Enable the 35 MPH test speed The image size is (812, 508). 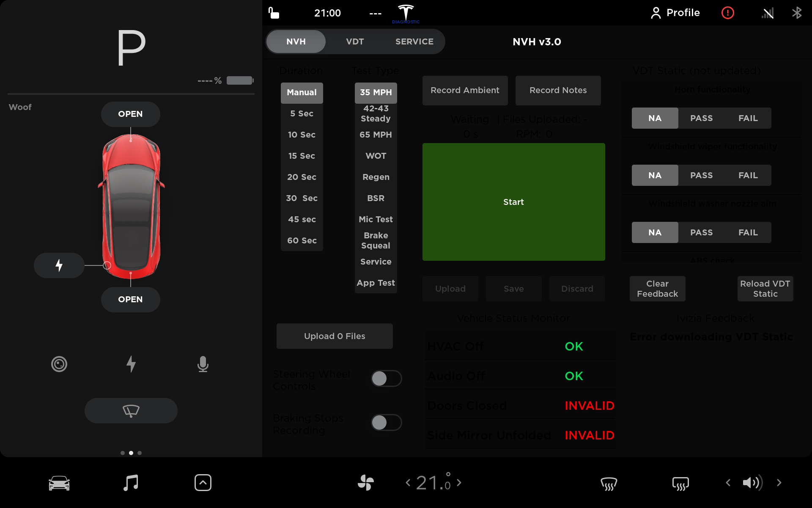click(x=375, y=92)
